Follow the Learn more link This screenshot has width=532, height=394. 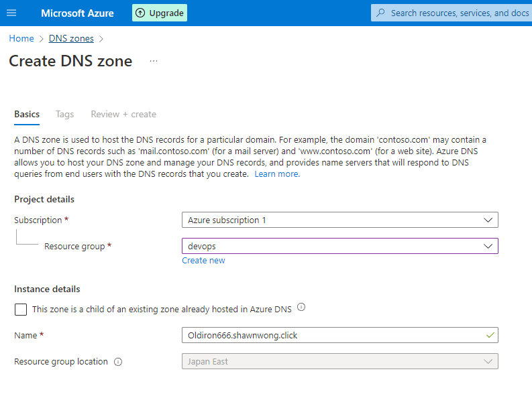(276, 174)
